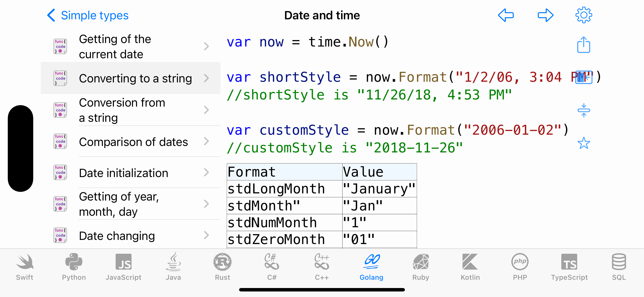Tap chevron on Date changing
The image size is (644, 297).
206,235
